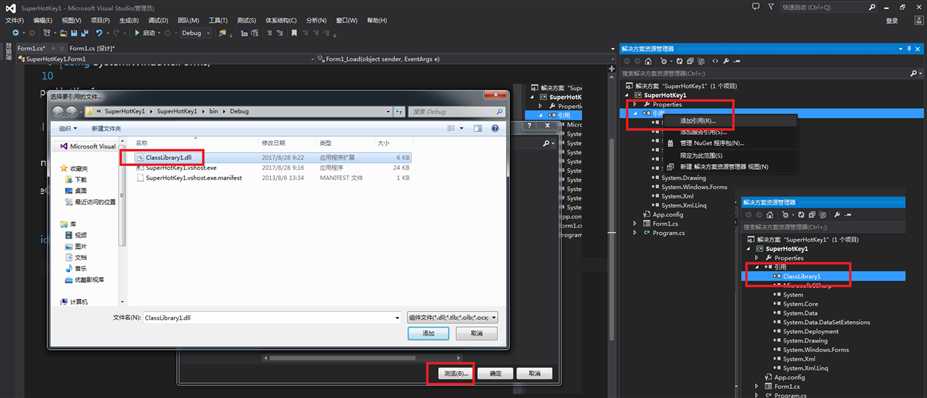Open the 文件(F) menu
Screen dimensions: 927x398
click(14, 20)
